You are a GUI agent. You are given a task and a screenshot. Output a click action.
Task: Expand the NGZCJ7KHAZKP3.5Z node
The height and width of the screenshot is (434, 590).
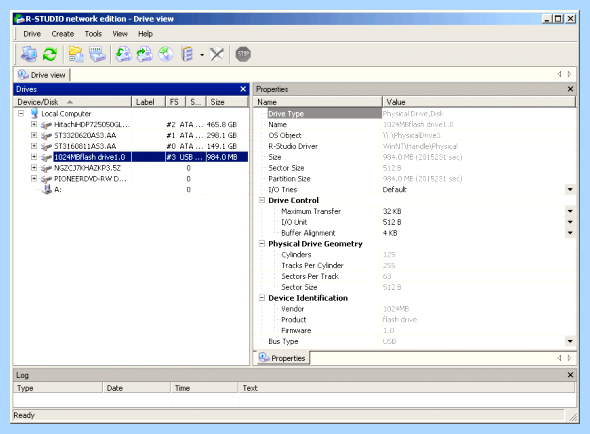pyautogui.click(x=34, y=168)
